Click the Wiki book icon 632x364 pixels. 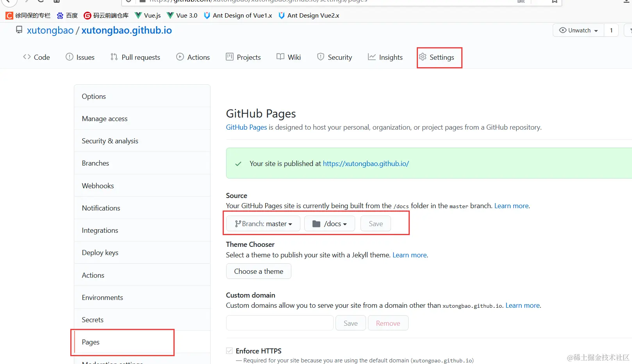pyautogui.click(x=280, y=57)
